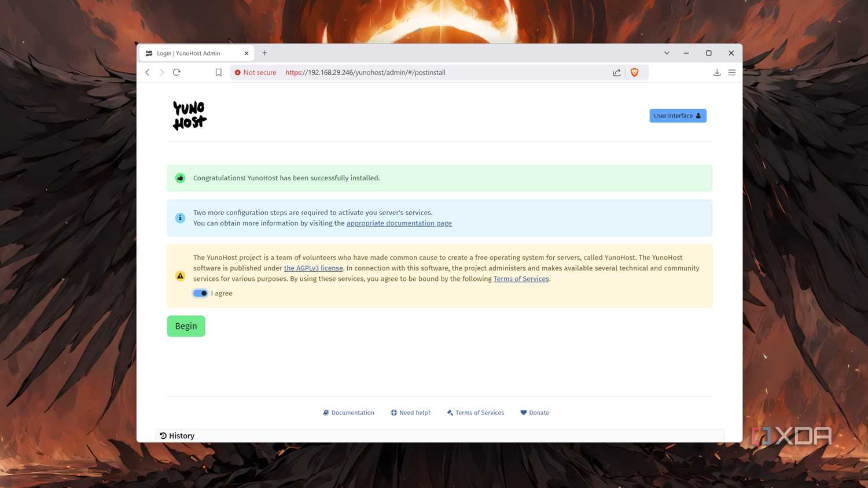The image size is (868, 488).
Task: Minimize the browser window
Action: (x=686, y=53)
